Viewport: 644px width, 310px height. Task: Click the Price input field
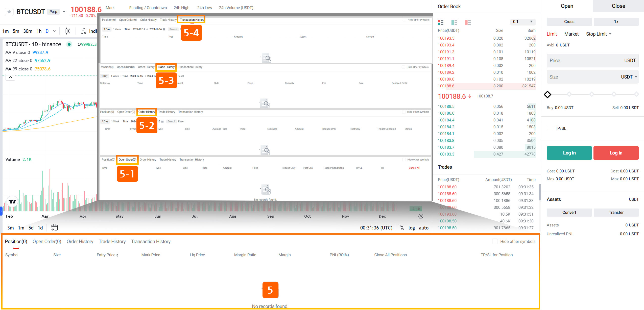click(x=592, y=61)
